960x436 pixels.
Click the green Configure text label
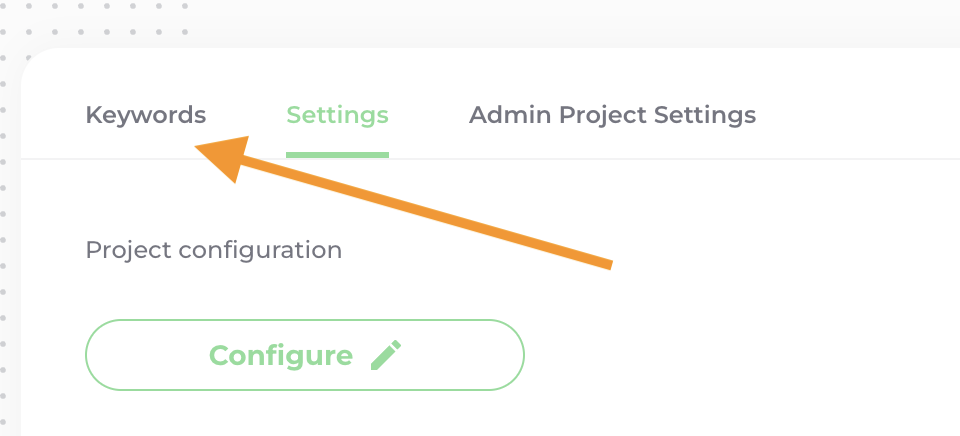pos(281,355)
